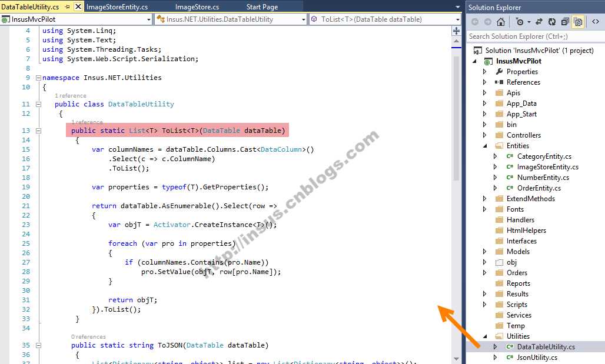Click the Forward navigation icon in Solution Explorer
Image resolution: width=605 pixels, height=364 pixels.
488,22
